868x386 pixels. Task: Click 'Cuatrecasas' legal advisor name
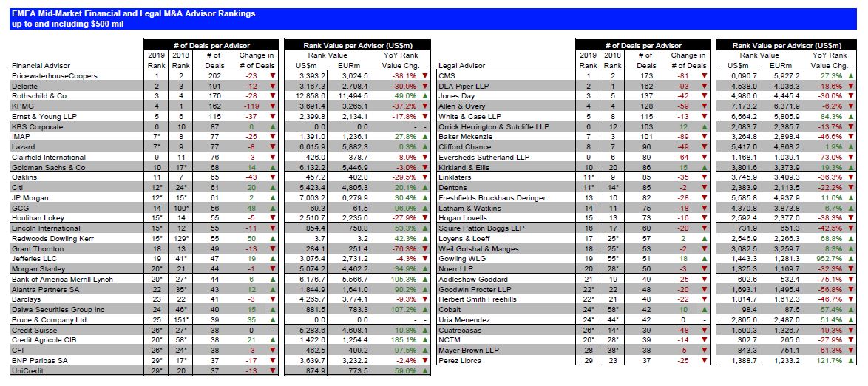pyautogui.click(x=458, y=330)
